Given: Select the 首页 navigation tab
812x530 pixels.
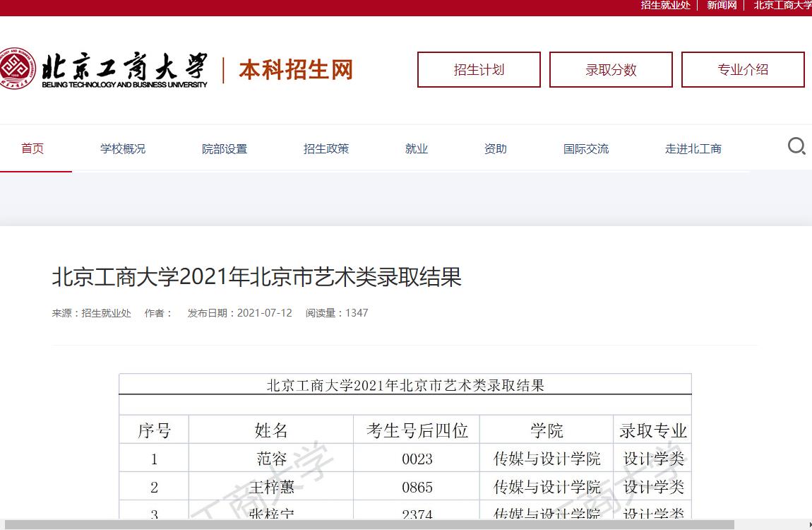Looking at the screenshot, I should pos(32,148).
